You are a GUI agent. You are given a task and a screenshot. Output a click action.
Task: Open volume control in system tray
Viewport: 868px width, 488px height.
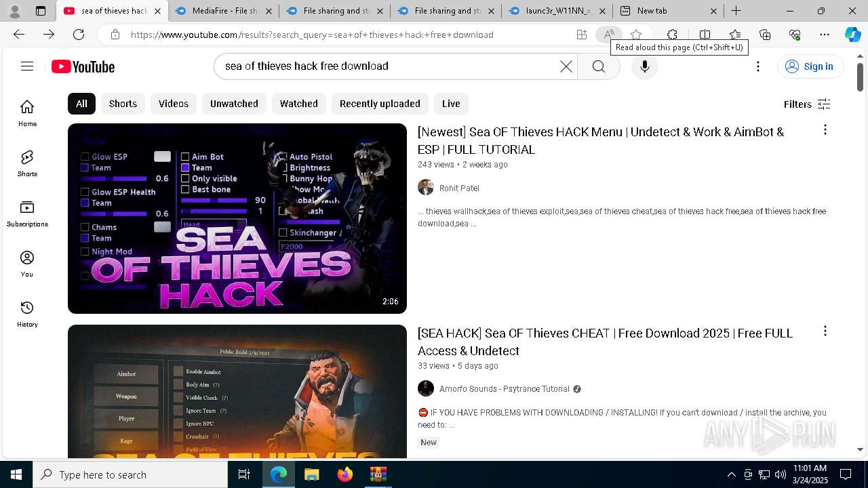[x=781, y=474]
